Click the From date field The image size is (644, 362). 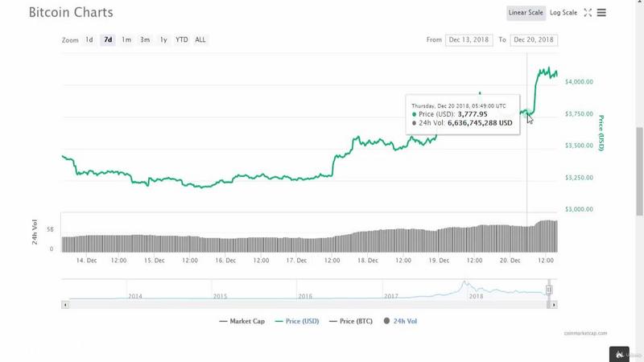[x=469, y=39]
